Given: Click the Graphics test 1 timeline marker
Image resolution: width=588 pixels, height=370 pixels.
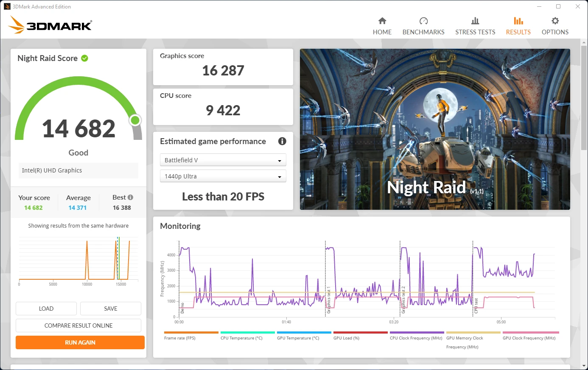Looking at the screenshot, I should (x=328, y=300).
